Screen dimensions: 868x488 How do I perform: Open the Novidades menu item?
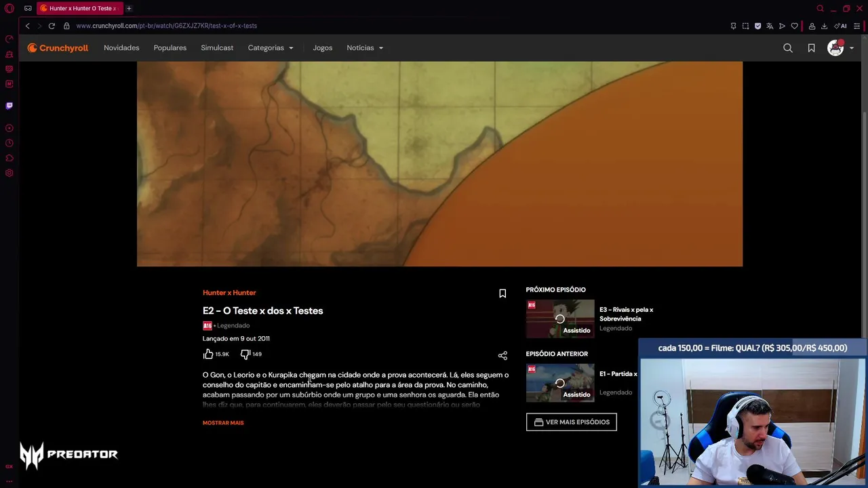pyautogui.click(x=121, y=48)
